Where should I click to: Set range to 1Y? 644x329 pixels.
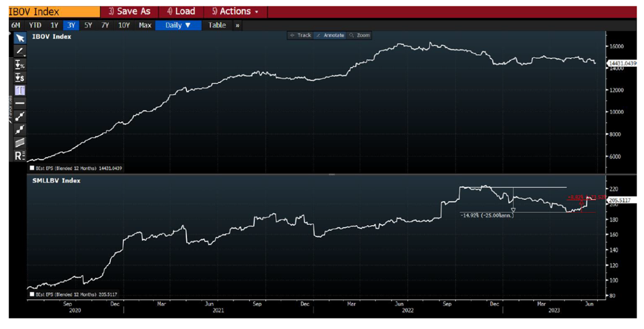tap(54, 25)
